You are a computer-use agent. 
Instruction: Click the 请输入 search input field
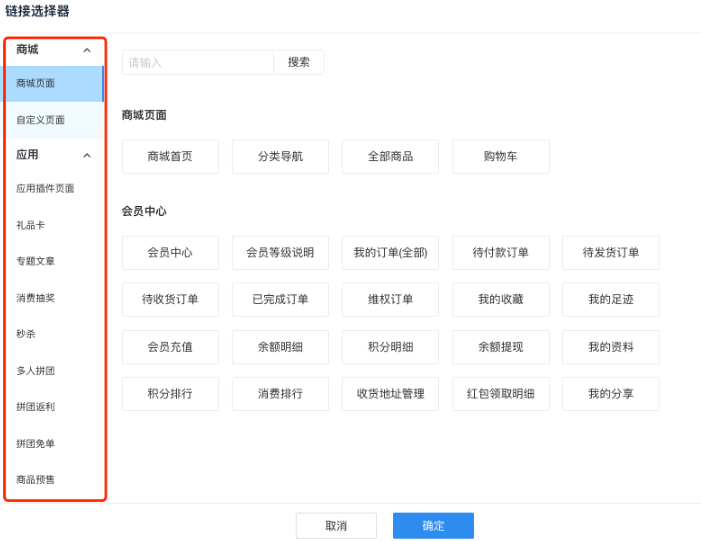point(197,62)
